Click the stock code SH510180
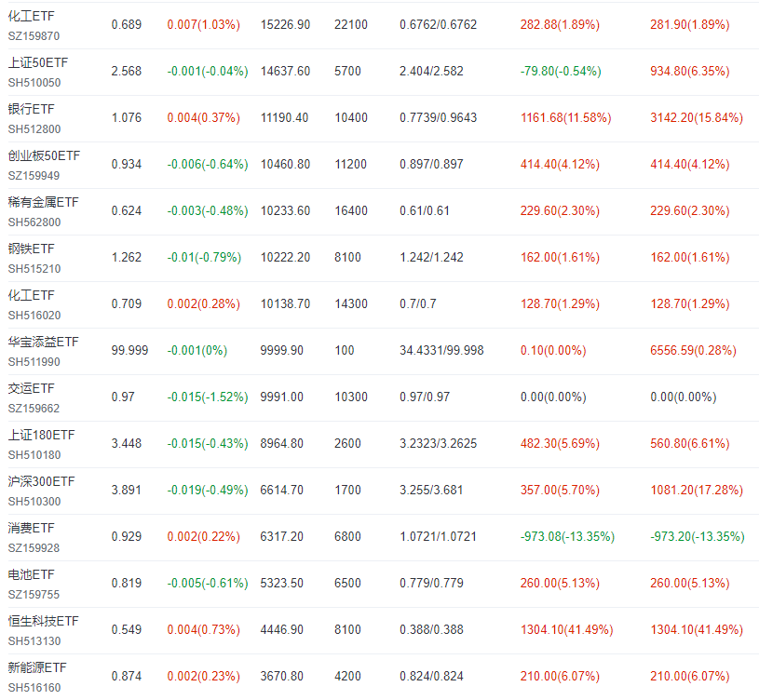 (34, 455)
